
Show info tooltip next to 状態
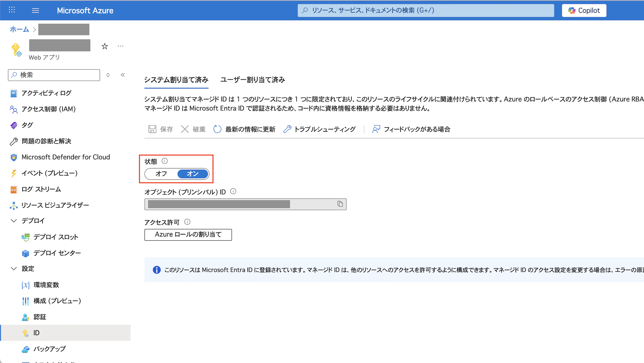click(x=165, y=161)
